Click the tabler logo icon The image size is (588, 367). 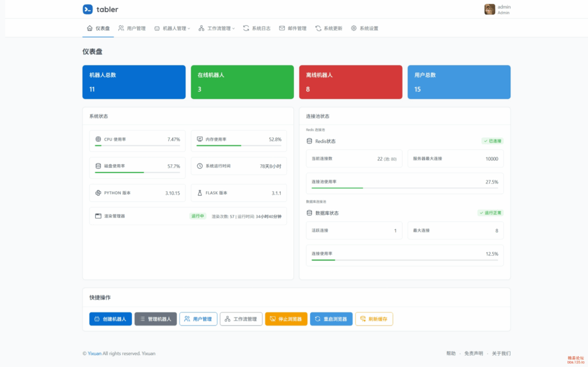[x=87, y=9]
